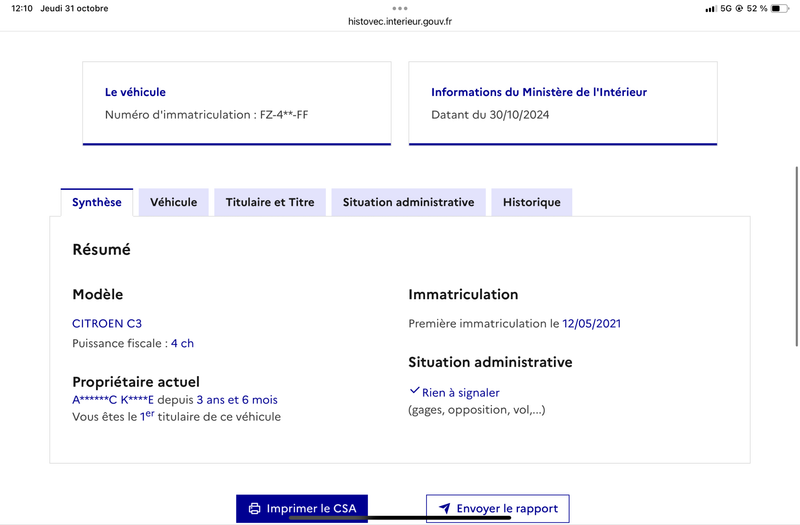Tap the battery icon in status bar
800x525 pixels.
click(x=780, y=8)
